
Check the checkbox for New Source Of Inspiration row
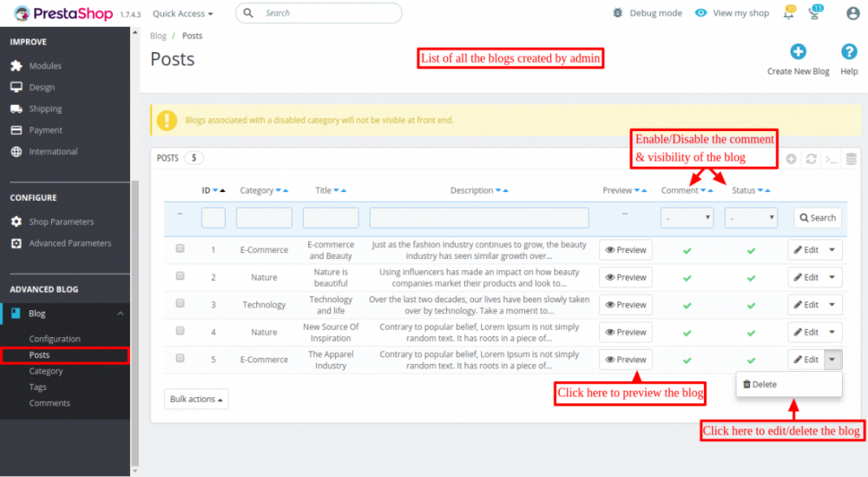[x=180, y=331]
